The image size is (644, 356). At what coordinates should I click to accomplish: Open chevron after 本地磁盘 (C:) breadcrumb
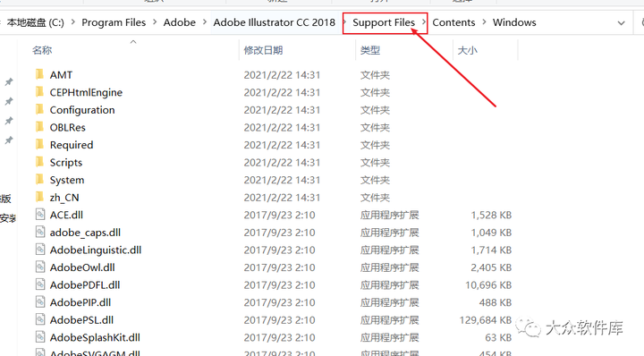pos(73,22)
